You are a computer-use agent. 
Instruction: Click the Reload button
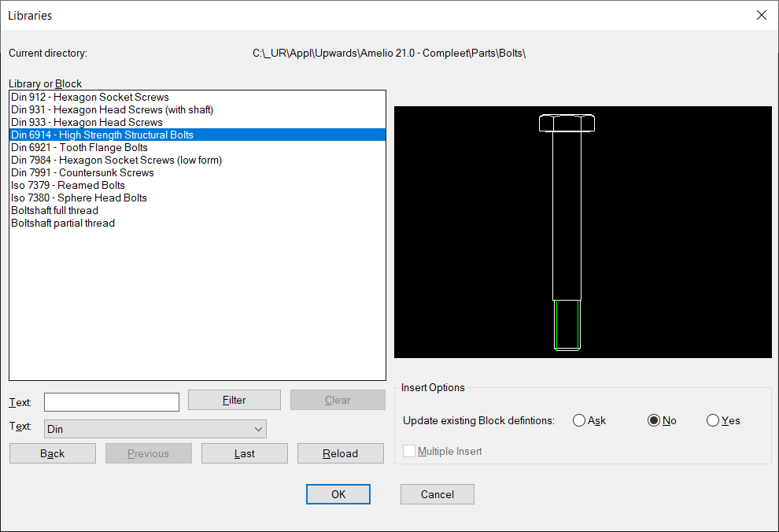(x=340, y=453)
